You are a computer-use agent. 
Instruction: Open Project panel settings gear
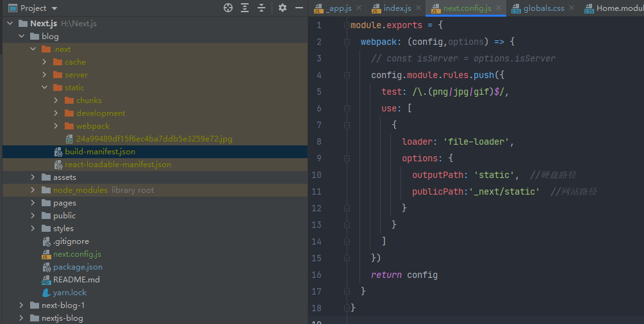(x=283, y=8)
